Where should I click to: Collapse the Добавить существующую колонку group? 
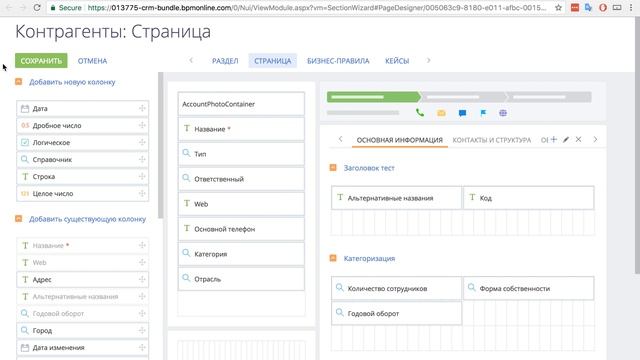tap(18, 219)
